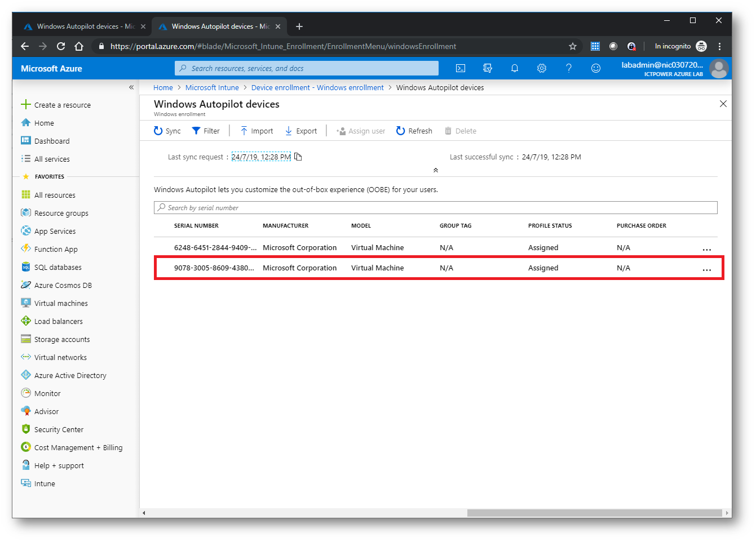Open Azure Active Directory
Screen dimensions: 756x542
(64, 375)
